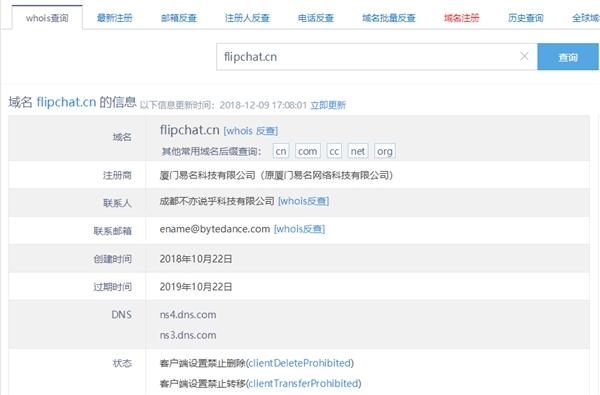
Task: Select the 注册人反查 tab
Action: point(247,18)
